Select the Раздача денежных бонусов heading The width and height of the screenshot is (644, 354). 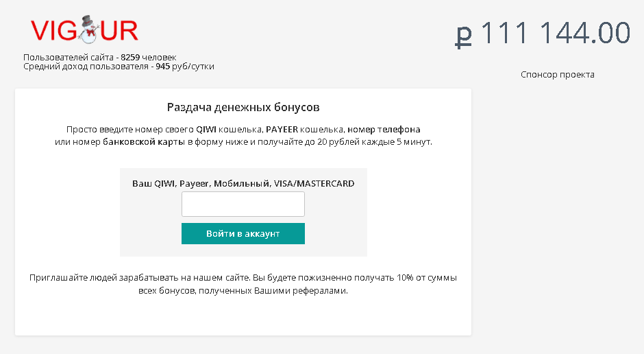[x=243, y=107]
